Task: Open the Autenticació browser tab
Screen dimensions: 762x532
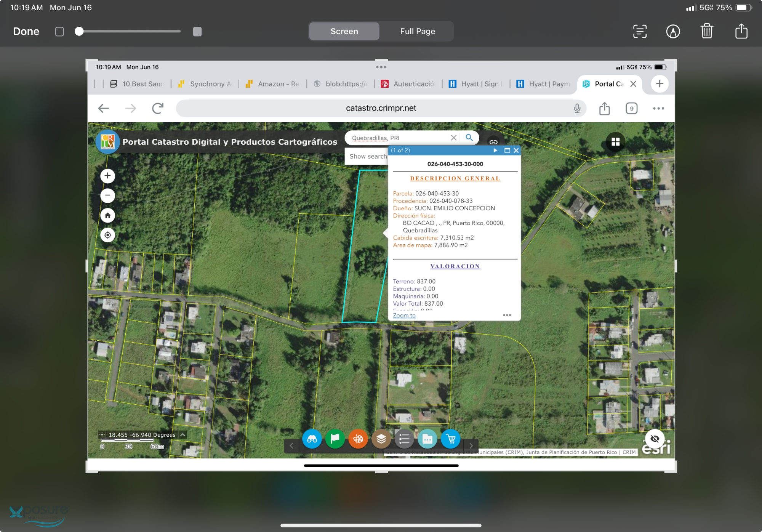Action: click(408, 84)
